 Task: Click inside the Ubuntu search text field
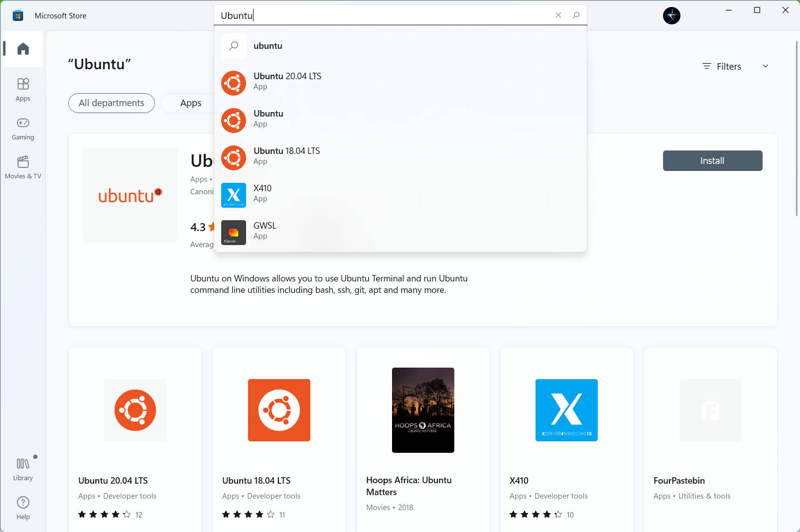(x=384, y=15)
